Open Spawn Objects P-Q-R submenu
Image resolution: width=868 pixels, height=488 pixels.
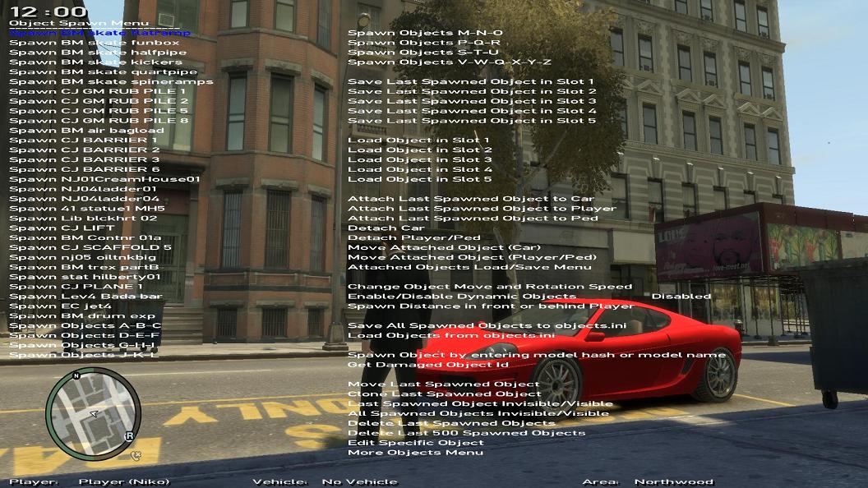pos(423,43)
